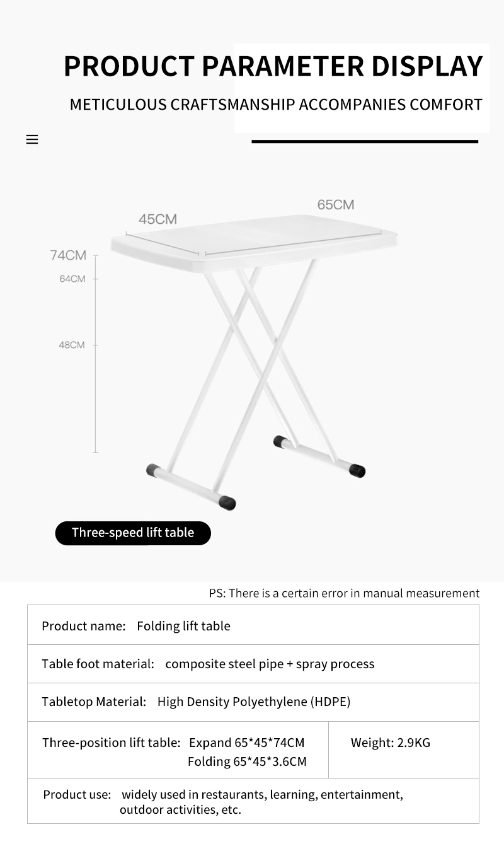Open the hamburger menu icon
Screen dimensions: 504x851
pos(32,139)
